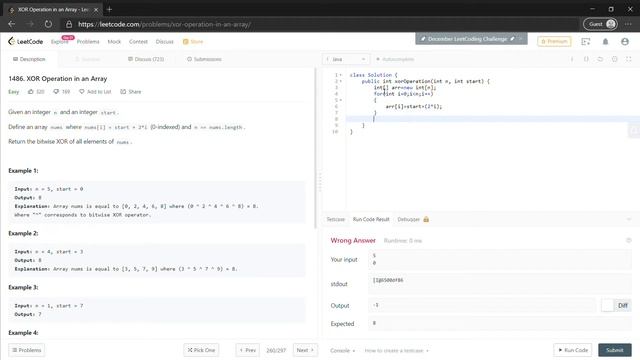Open the editor settings gear icon
The height and width of the screenshot is (360, 640).
[x=614, y=59]
